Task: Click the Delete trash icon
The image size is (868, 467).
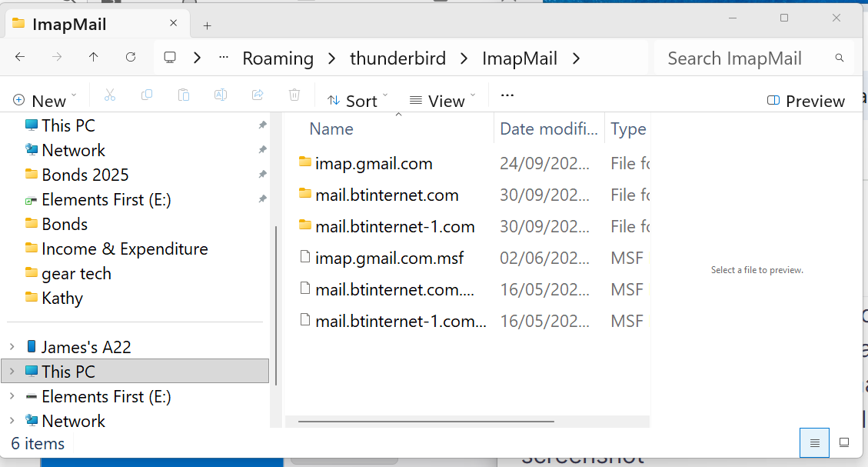Action: [294, 95]
